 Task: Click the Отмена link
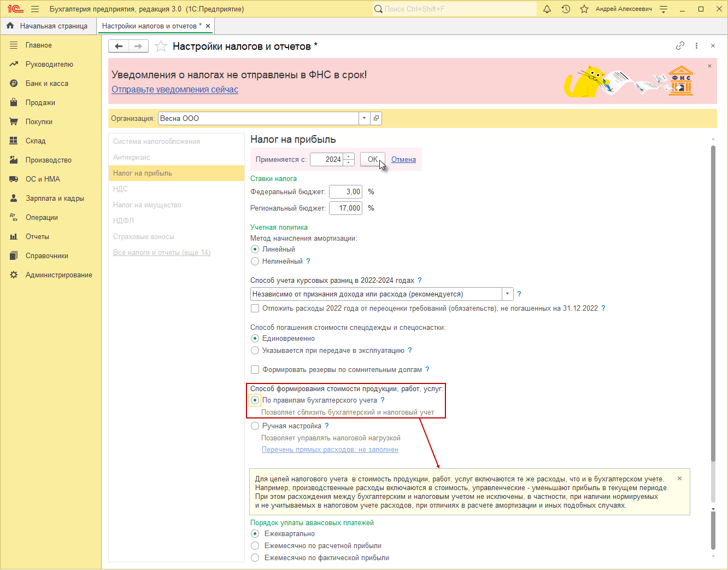pyautogui.click(x=403, y=159)
